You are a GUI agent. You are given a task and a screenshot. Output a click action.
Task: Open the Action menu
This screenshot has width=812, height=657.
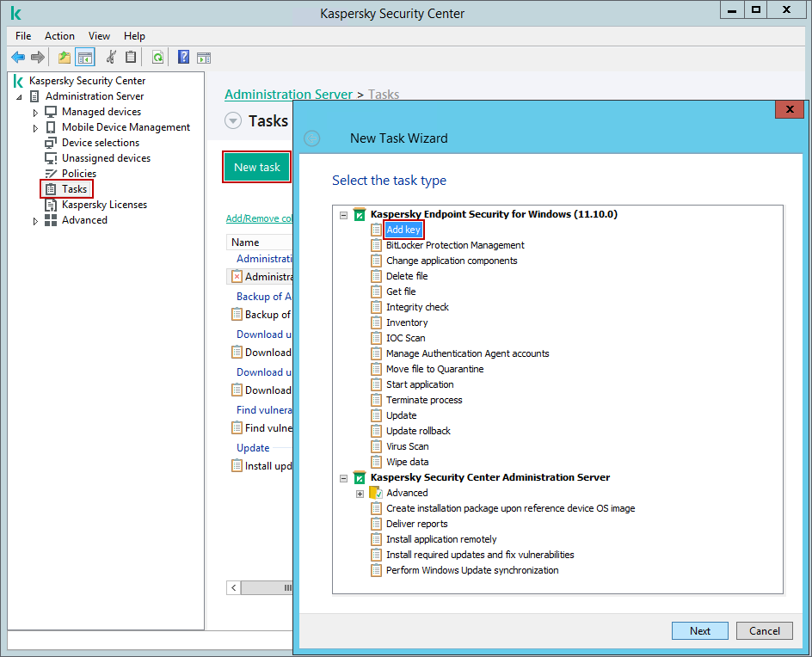click(x=59, y=36)
